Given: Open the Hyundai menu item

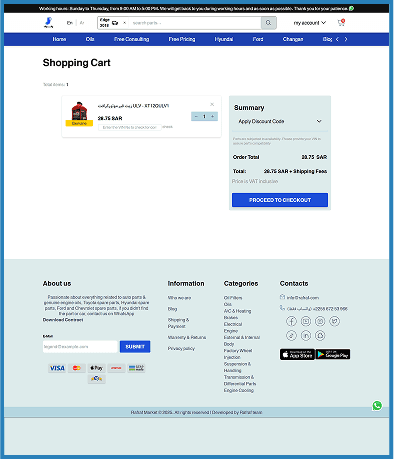Looking at the screenshot, I should click(x=224, y=39).
